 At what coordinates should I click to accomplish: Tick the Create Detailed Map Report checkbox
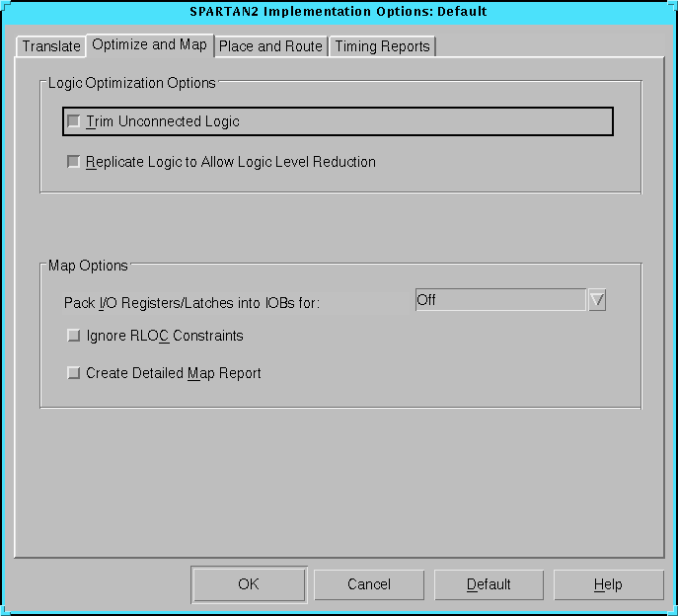[73, 373]
